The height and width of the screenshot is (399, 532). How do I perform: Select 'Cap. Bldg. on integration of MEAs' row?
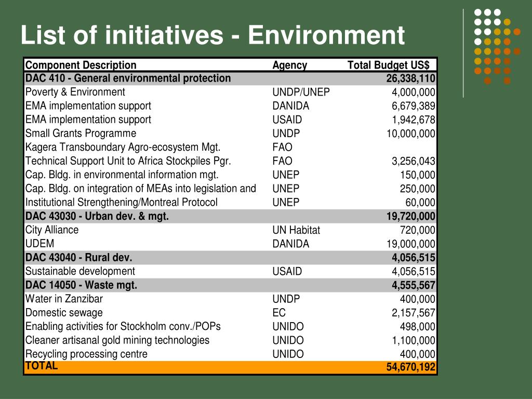tap(140, 188)
